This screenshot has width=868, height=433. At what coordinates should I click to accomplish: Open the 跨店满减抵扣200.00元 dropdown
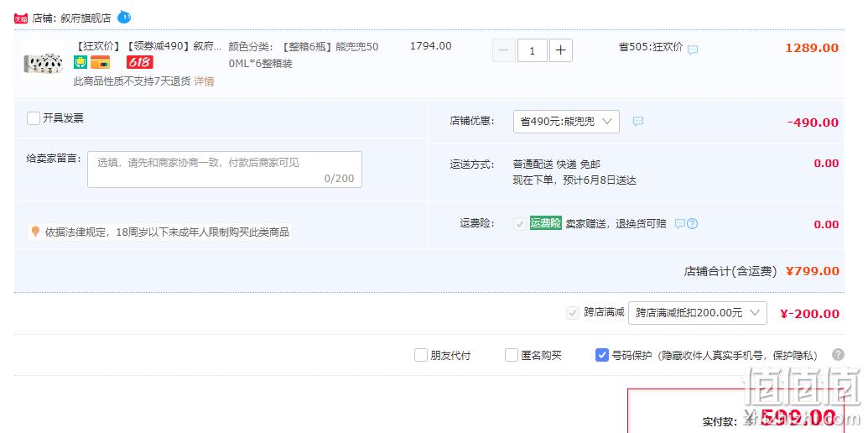(698, 313)
